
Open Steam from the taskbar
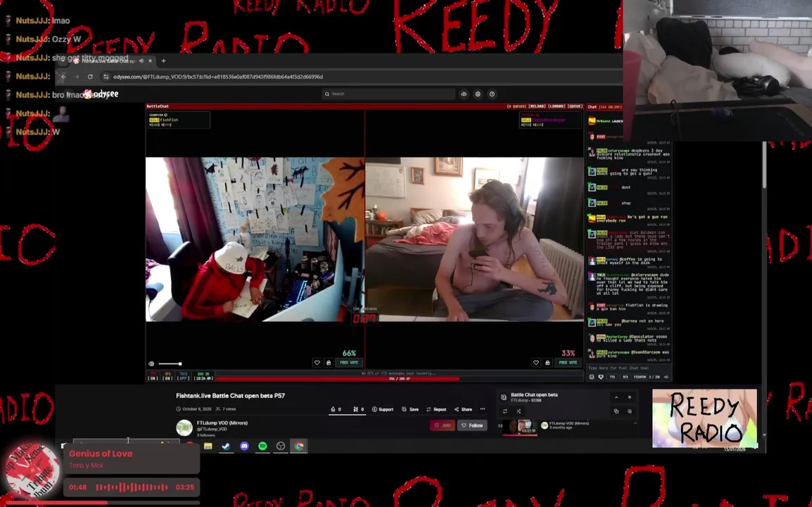(x=227, y=446)
